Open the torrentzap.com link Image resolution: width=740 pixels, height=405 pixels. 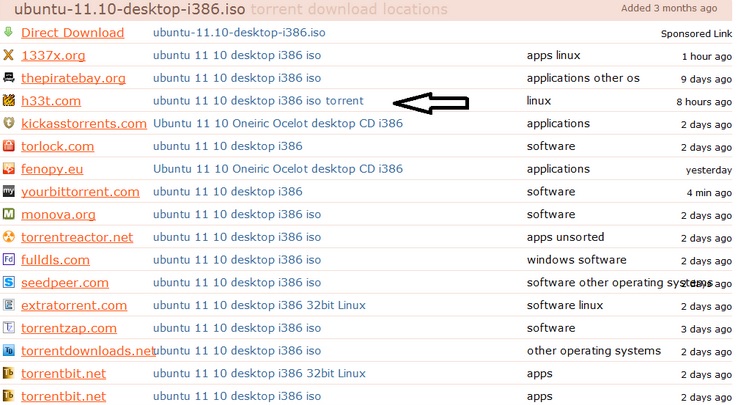pos(69,328)
